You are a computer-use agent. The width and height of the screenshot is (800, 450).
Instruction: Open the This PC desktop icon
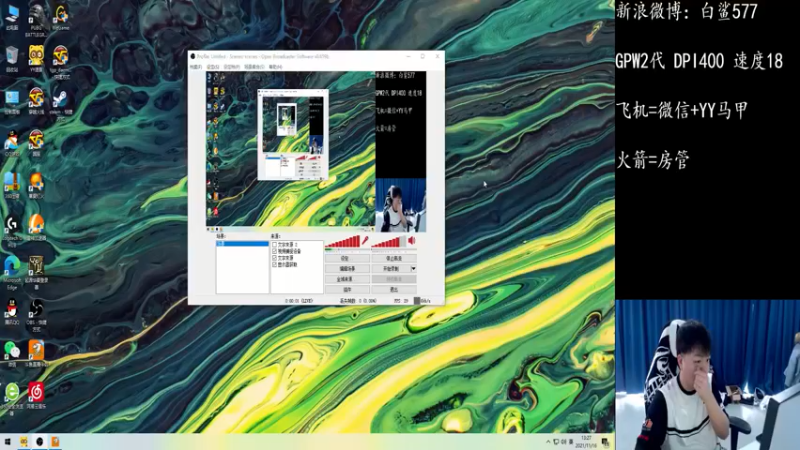coord(12,17)
